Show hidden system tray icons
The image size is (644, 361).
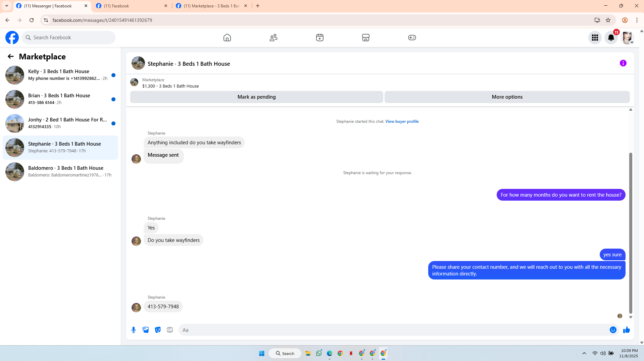(584, 353)
